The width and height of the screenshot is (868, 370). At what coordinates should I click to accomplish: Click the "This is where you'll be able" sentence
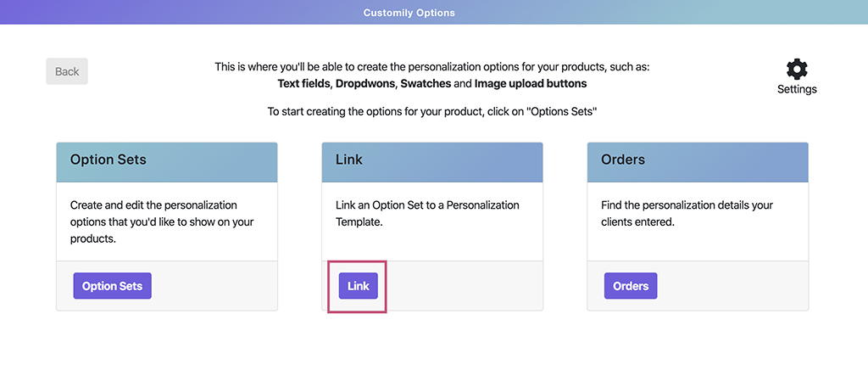point(431,66)
